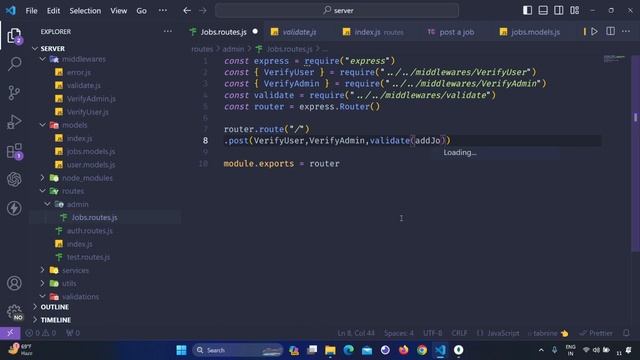
Task: Open Run and Debug view
Action: coord(14,122)
